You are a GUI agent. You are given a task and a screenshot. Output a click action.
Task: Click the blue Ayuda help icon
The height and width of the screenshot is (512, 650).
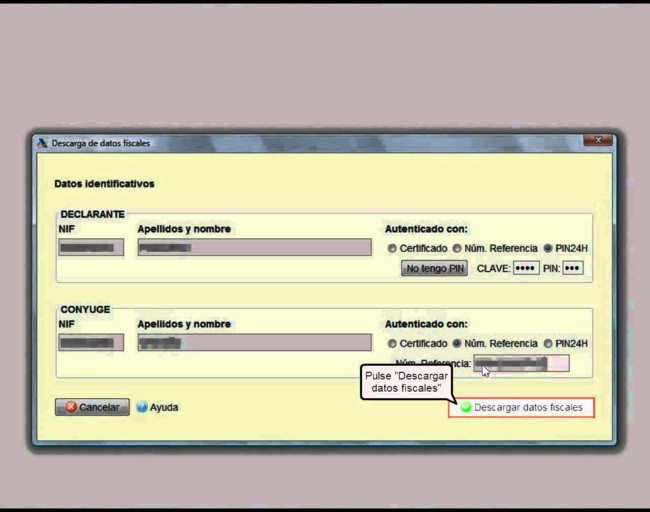pyautogui.click(x=142, y=407)
